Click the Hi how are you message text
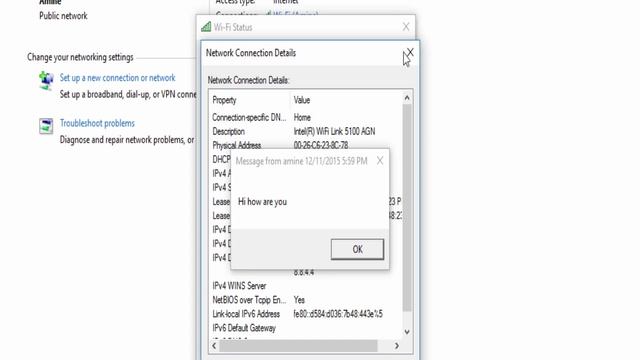 click(x=262, y=202)
